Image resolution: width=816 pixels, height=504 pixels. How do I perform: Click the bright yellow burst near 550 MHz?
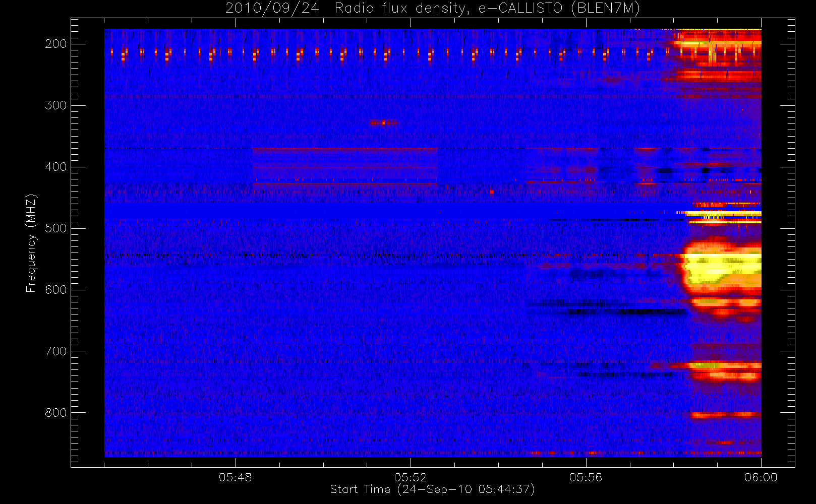click(x=722, y=269)
